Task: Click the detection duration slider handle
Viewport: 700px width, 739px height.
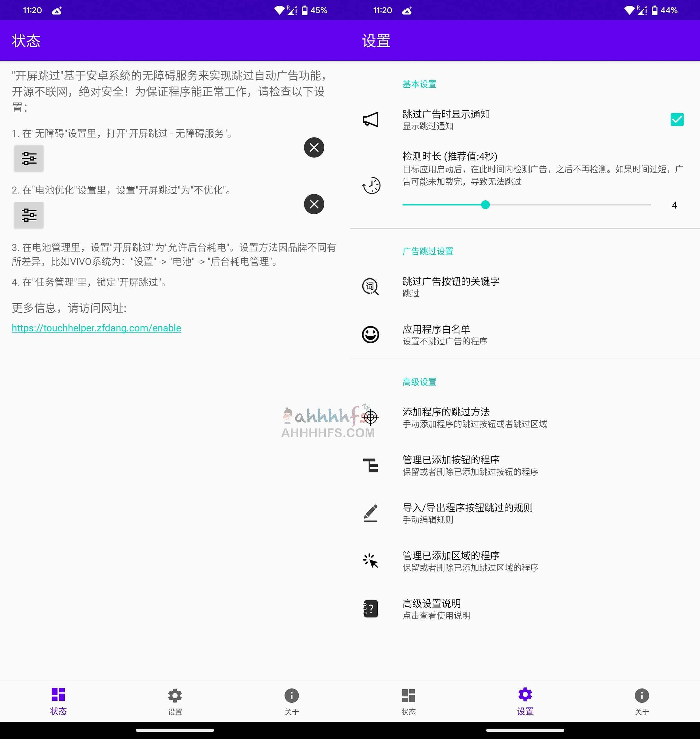Action: tap(485, 205)
